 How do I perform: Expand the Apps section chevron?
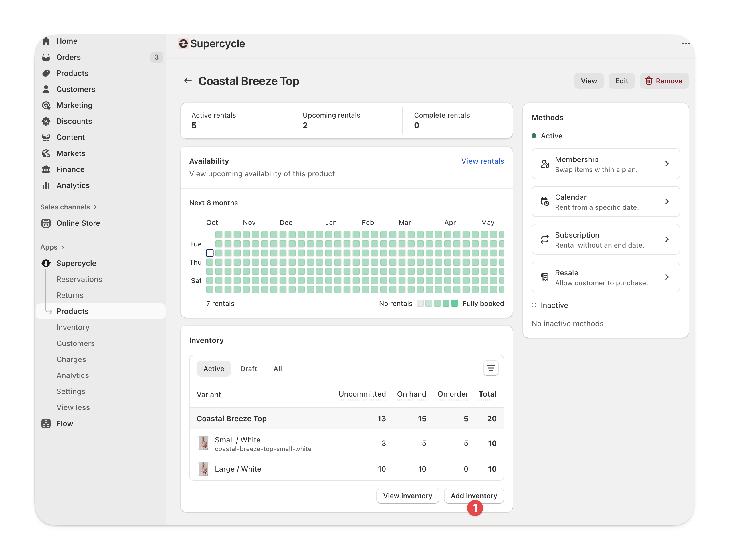coord(63,247)
